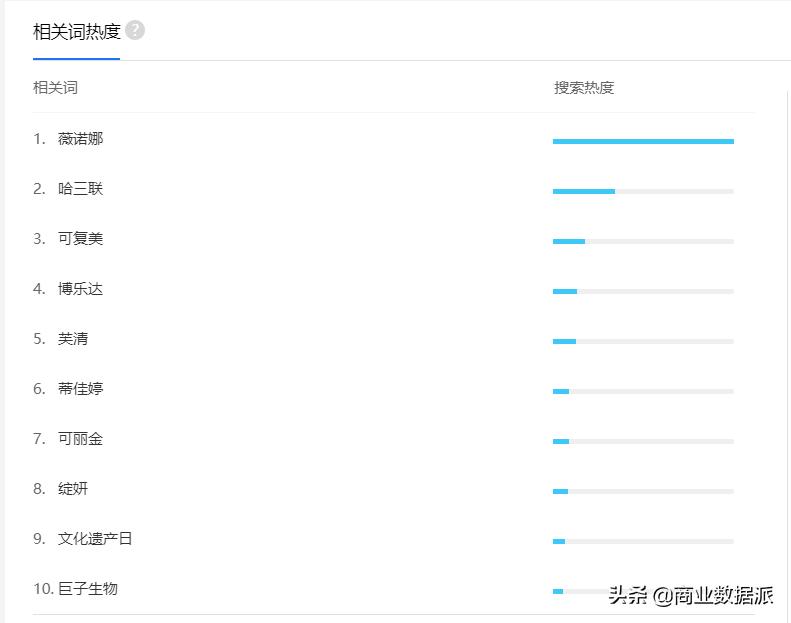Open the 薇诺娜 related keyword
The height and width of the screenshot is (623, 791).
coord(80,139)
